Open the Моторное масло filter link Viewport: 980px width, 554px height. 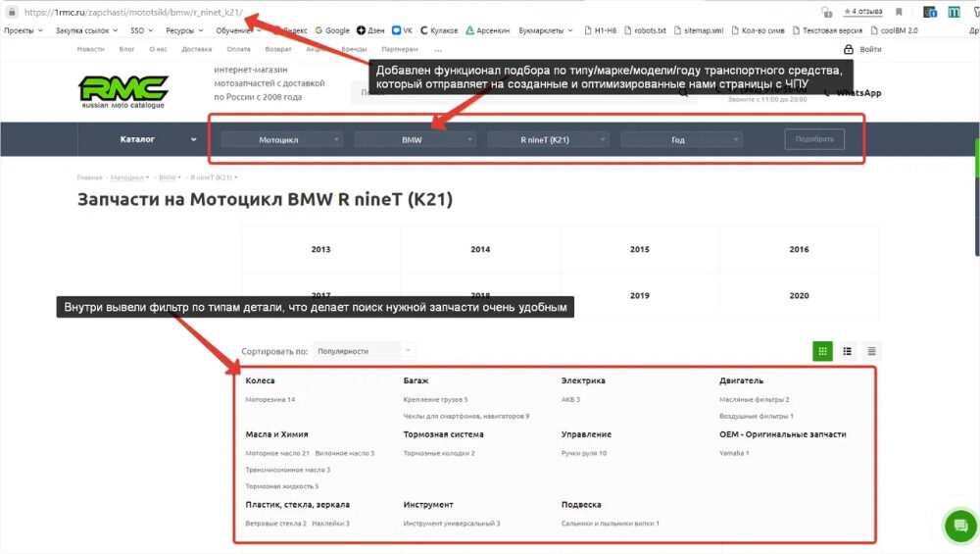(x=277, y=453)
